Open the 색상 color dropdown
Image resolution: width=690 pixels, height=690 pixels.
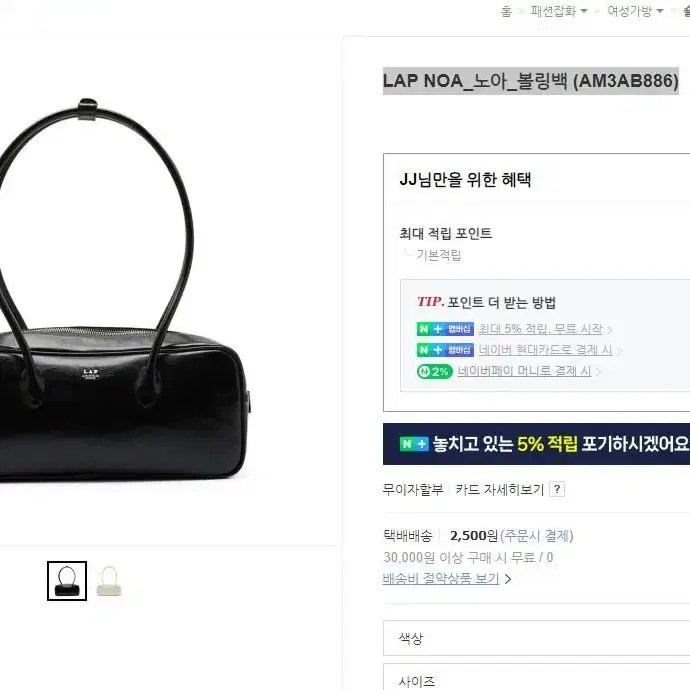point(536,638)
